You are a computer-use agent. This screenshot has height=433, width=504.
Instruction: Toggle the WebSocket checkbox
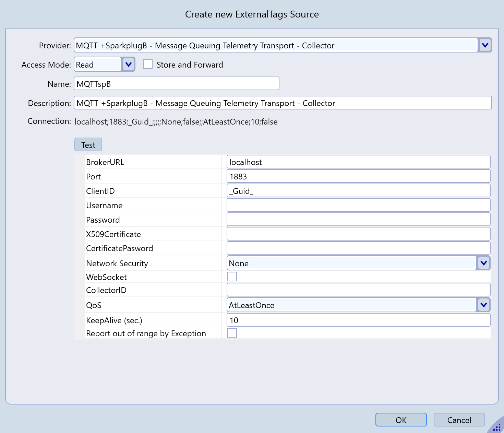coord(232,277)
